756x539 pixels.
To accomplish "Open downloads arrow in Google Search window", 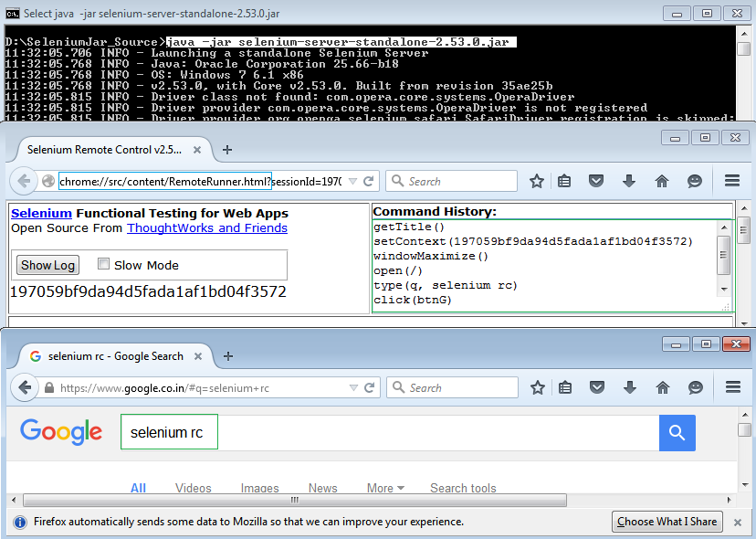I will (x=630, y=387).
